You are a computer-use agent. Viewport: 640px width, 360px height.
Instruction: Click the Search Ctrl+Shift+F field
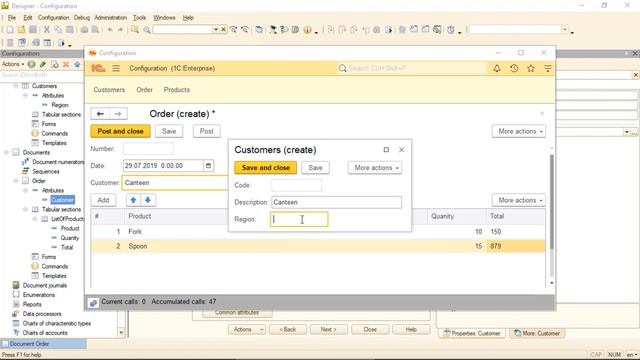click(411, 68)
